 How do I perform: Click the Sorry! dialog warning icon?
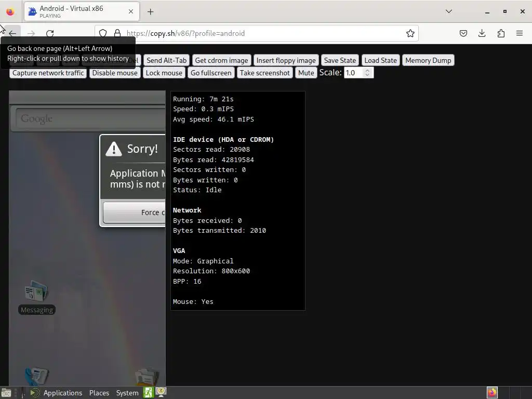(114, 149)
